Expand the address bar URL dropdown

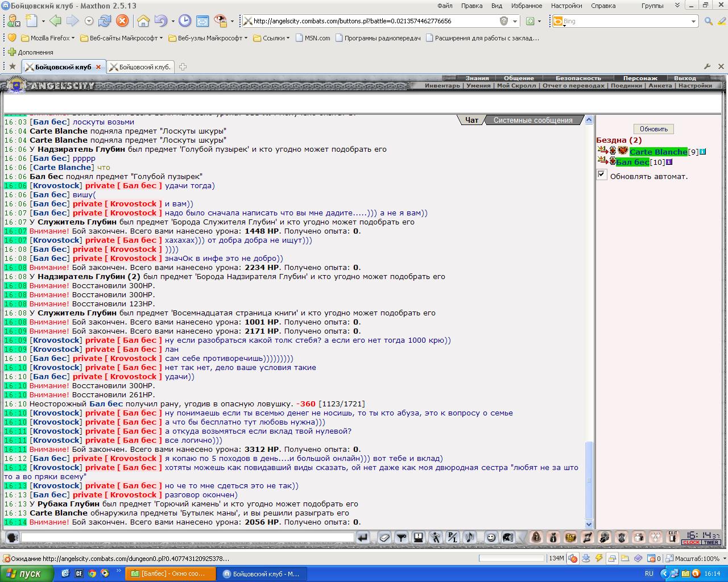point(515,21)
